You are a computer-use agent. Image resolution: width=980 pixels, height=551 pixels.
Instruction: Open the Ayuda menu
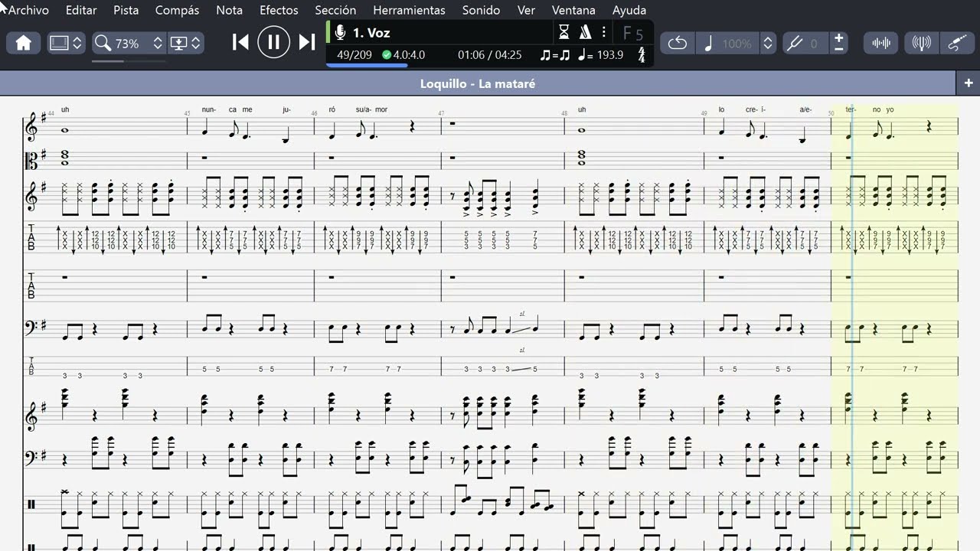pos(629,10)
